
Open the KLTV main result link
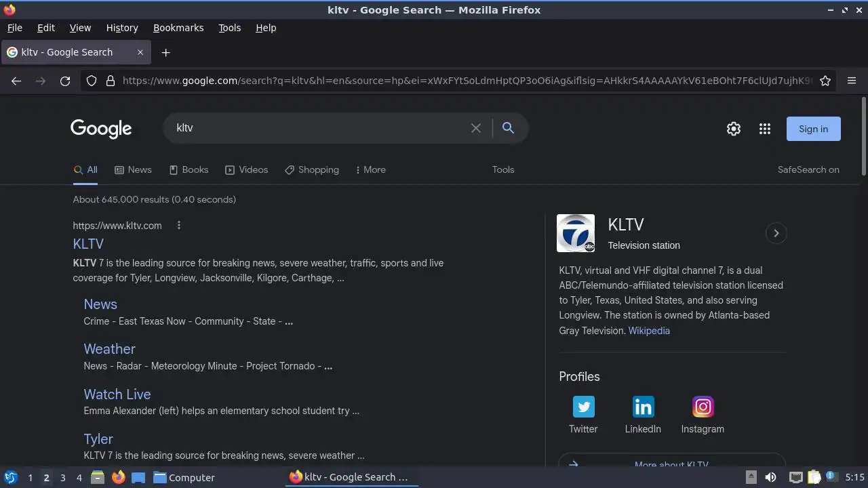(88, 244)
